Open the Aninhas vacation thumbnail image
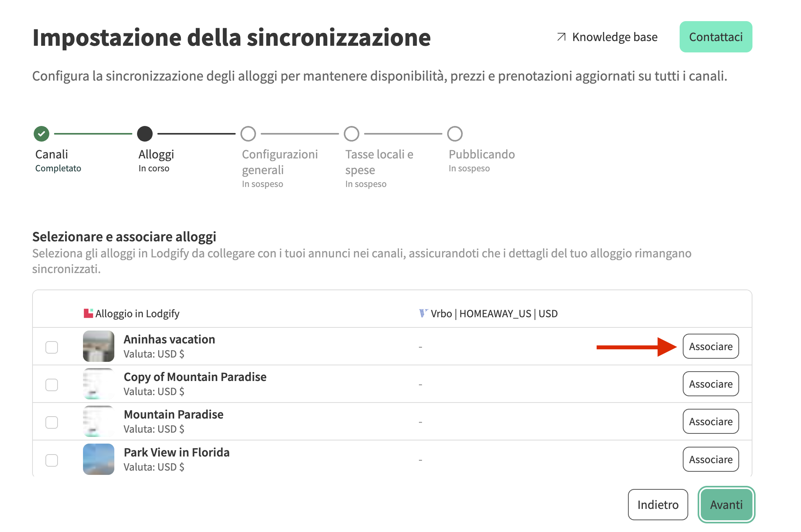The width and height of the screenshot is (801, 532). coord(99,346)
